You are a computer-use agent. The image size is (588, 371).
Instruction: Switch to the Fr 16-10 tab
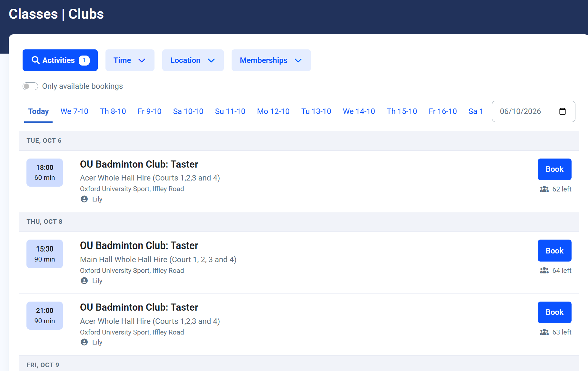[443, 111]
